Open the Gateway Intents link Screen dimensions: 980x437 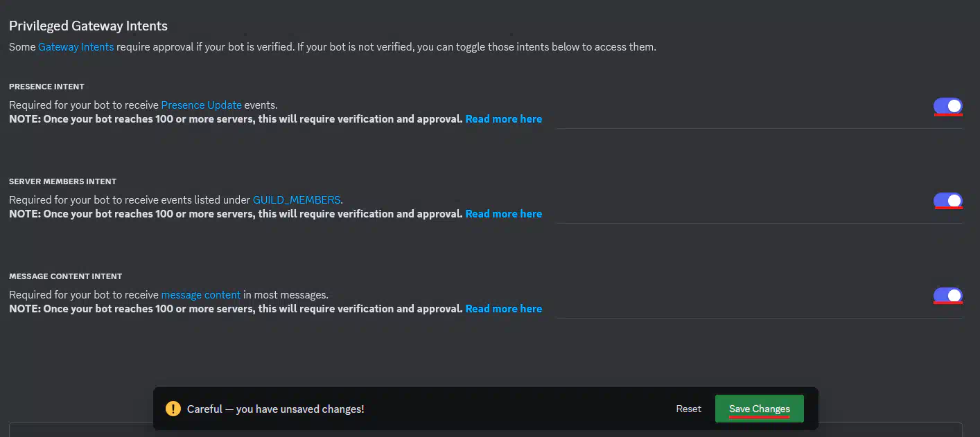click(76, 47)
